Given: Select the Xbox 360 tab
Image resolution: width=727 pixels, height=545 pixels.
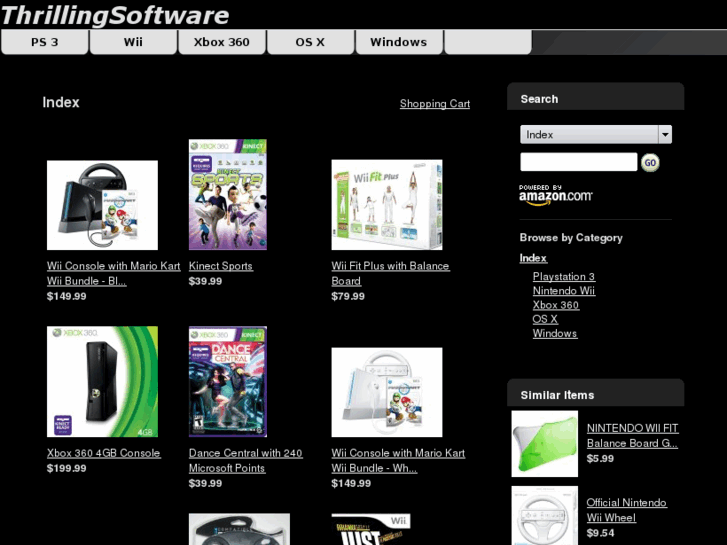Looking at the screenshot, I should point(222,42).
